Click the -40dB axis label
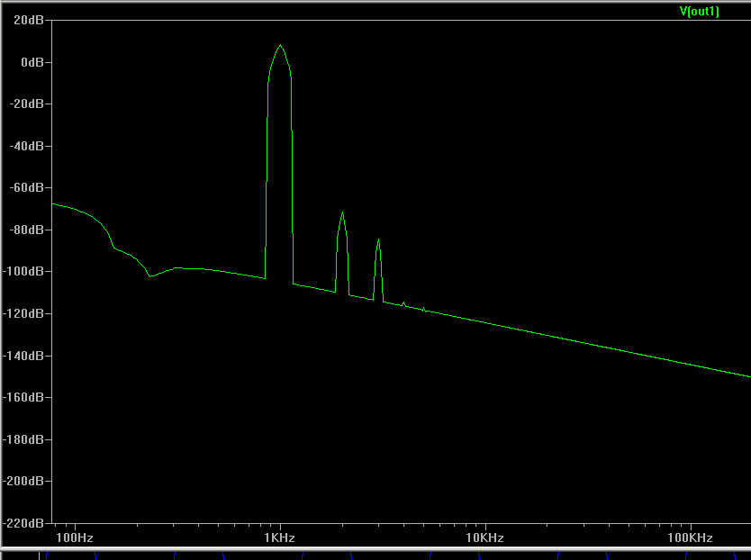751x560 pixels. click(x=27, y=146)
